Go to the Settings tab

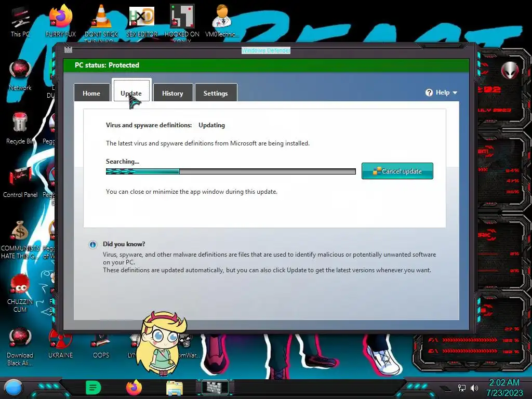click(x=216, y=92)
